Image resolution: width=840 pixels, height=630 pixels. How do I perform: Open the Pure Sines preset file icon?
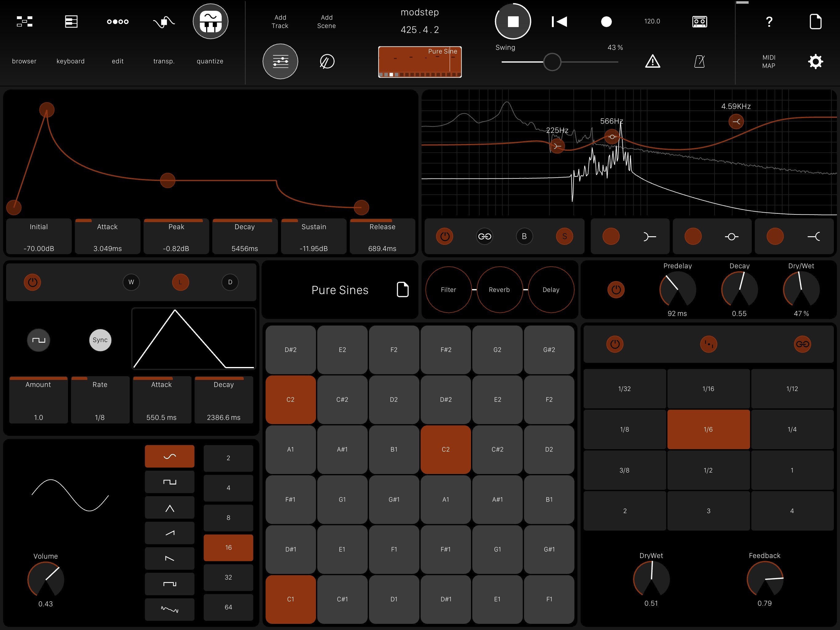tap(402, 289)
